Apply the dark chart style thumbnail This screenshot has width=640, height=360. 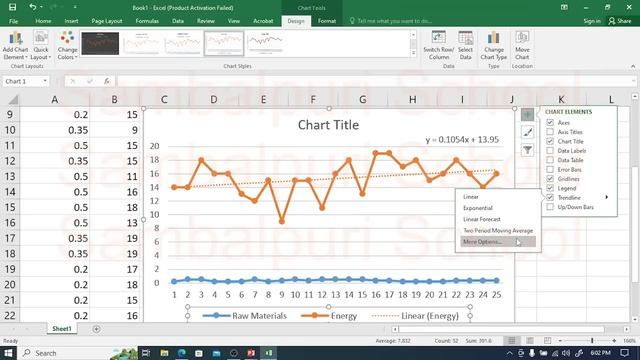tap(100, 43)
